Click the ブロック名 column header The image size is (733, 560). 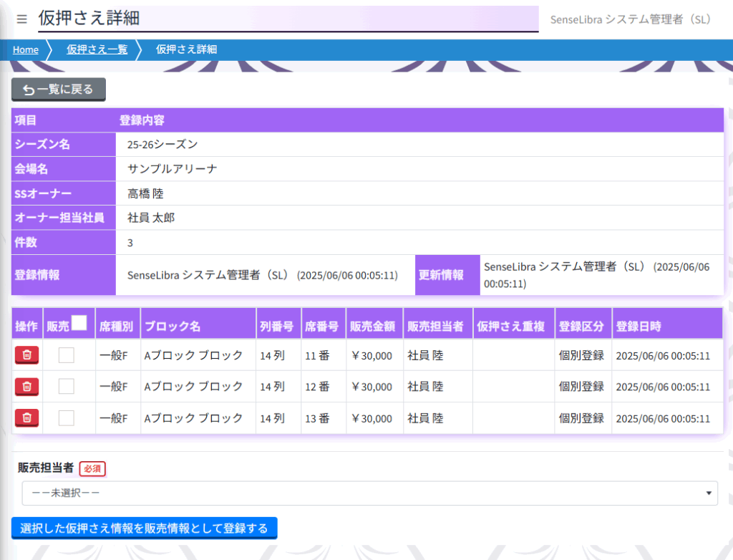click(172, 327)
